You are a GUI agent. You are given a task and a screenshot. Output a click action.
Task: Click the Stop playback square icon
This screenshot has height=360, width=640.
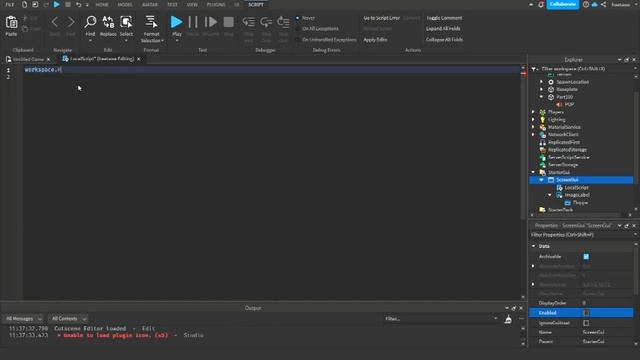click(x=229, y=22)
